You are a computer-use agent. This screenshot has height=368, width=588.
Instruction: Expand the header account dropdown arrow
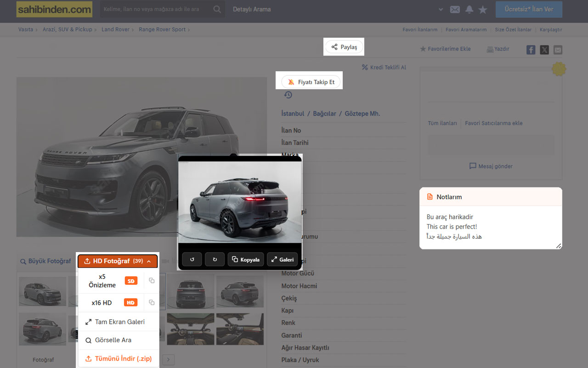[441, 10]
